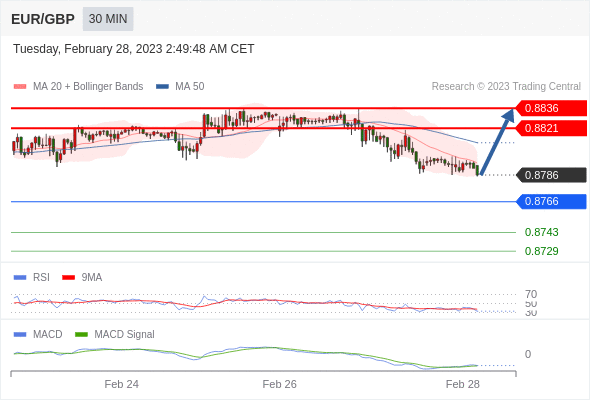Click the blue MACD legend swatch
The height and width of the screenshot is (400, 590).
(20, 335)
